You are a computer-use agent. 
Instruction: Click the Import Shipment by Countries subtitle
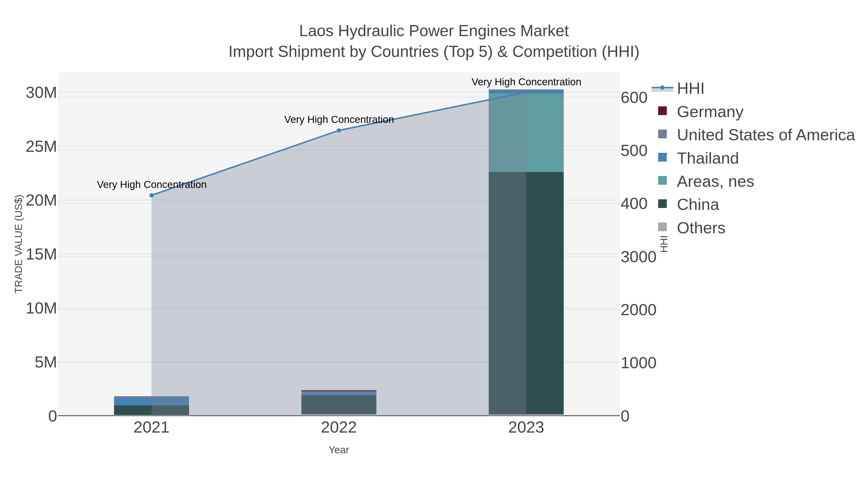[434, 52]
